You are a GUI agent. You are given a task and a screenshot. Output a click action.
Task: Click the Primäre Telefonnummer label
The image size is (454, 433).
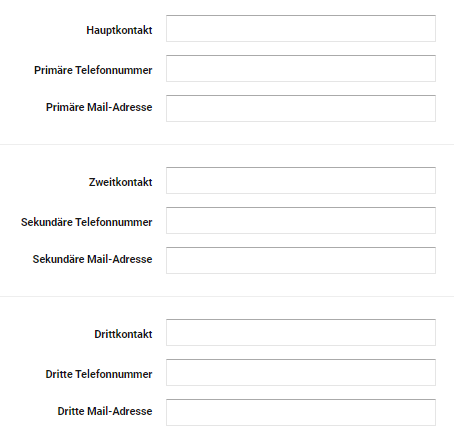click(93, 70)
